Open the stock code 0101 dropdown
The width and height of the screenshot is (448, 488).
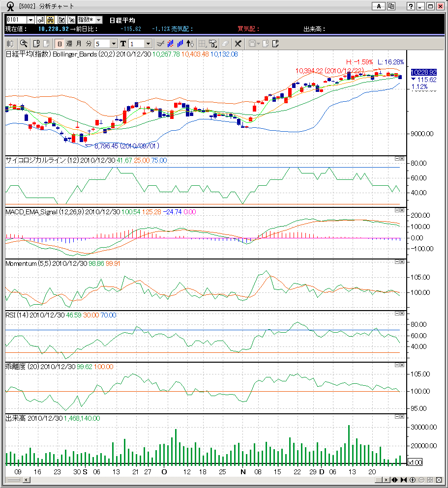click(30, 20)
